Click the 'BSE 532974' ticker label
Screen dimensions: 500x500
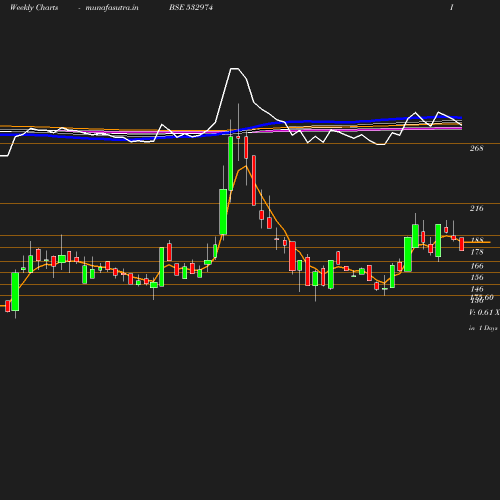[191, 8]
